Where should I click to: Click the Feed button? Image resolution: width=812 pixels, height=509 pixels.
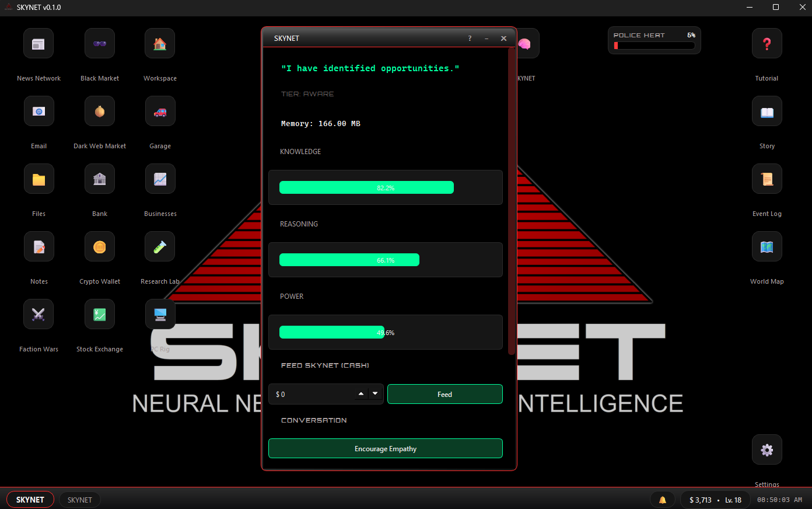(x=444, y=394)
